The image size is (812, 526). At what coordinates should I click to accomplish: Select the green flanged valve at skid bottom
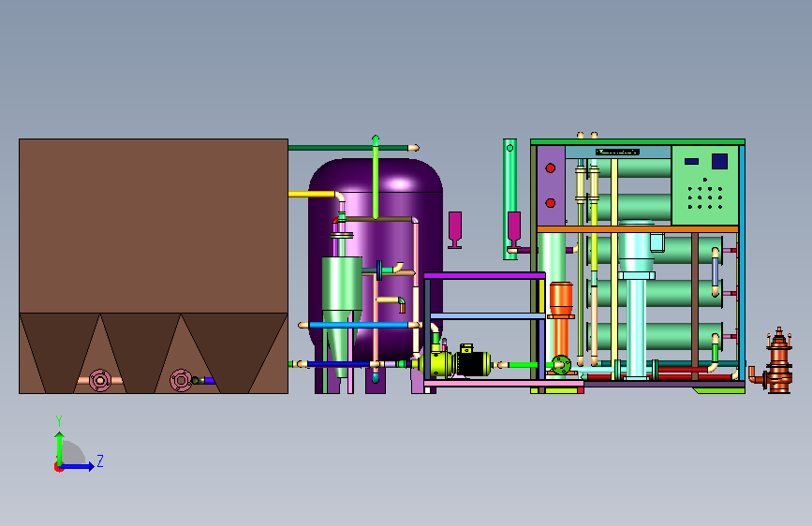coord(561,366)
